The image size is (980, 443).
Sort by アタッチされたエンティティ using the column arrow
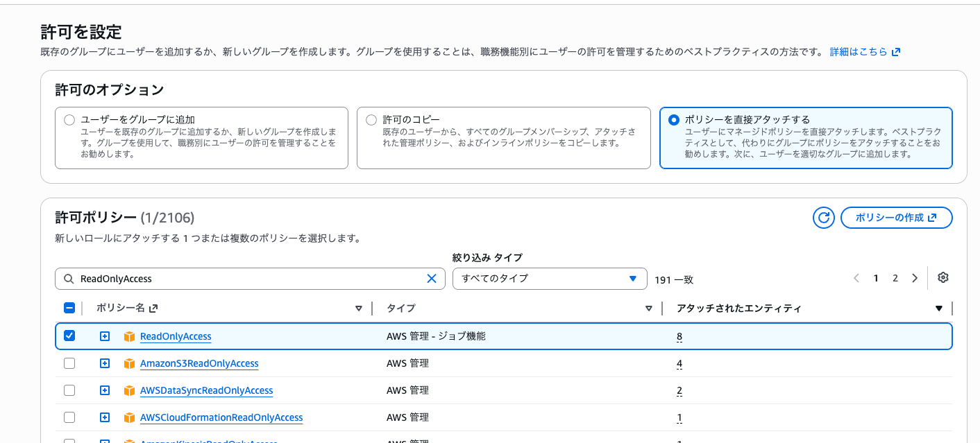939,309
